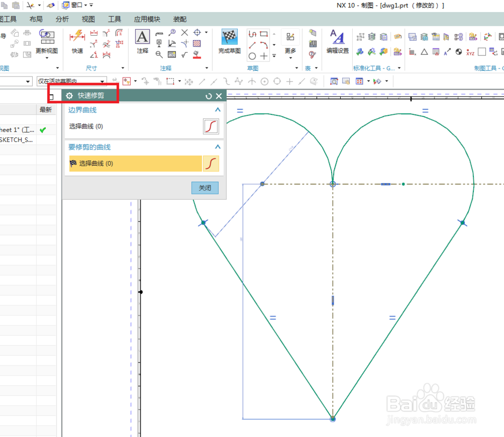Click the Image insertion icon in annotation group
504x437 pixels.
pyautogui.click(x=172, y=55)
